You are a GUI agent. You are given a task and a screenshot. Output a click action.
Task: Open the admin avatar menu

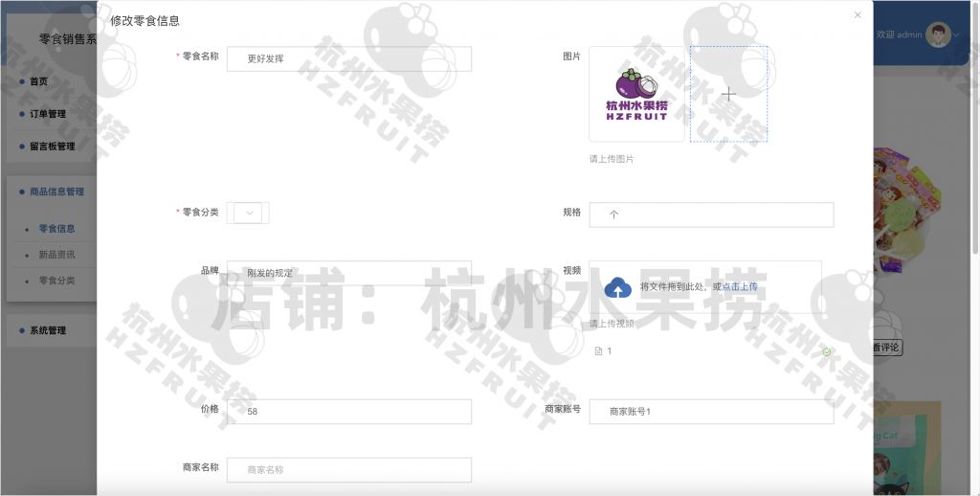pos(938,34)
